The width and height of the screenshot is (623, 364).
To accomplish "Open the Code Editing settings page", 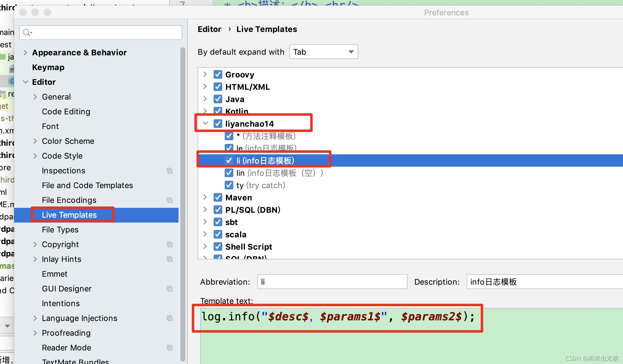I will pos(66,112).
